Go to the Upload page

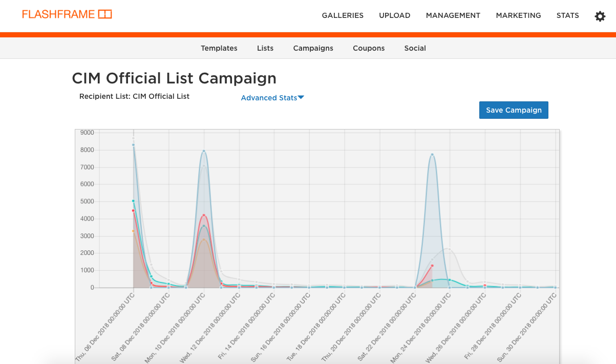[x=394, y=15]
